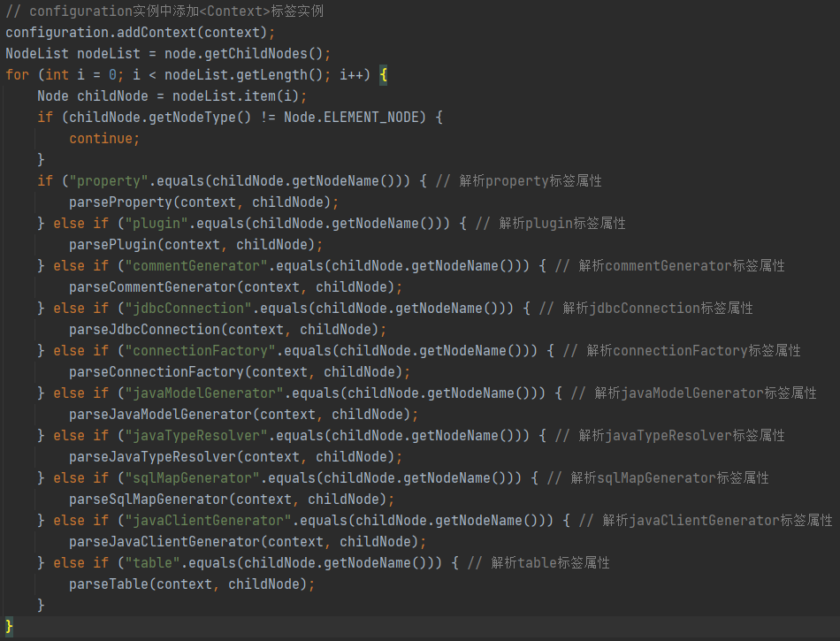Click the continue keyword

(101, 139)
